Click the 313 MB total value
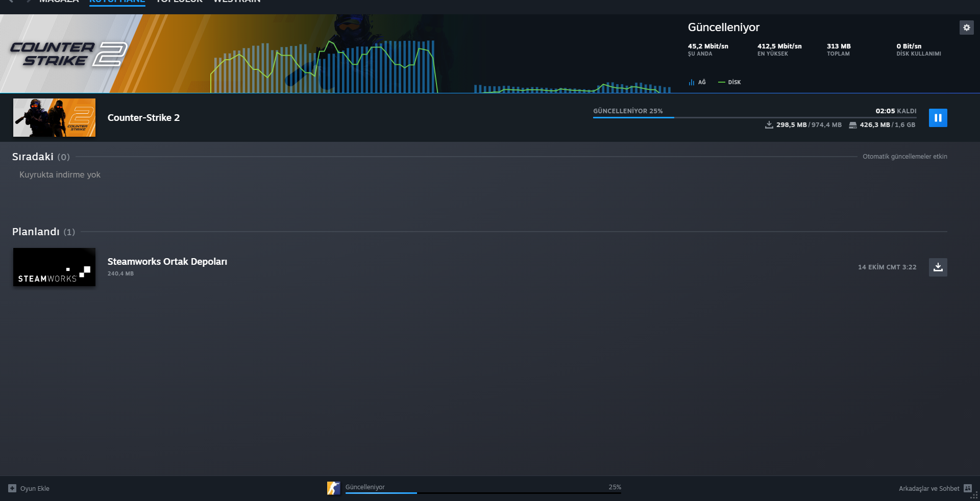The height and width of the screenshot is (501, 980). [x=839, y=46]
